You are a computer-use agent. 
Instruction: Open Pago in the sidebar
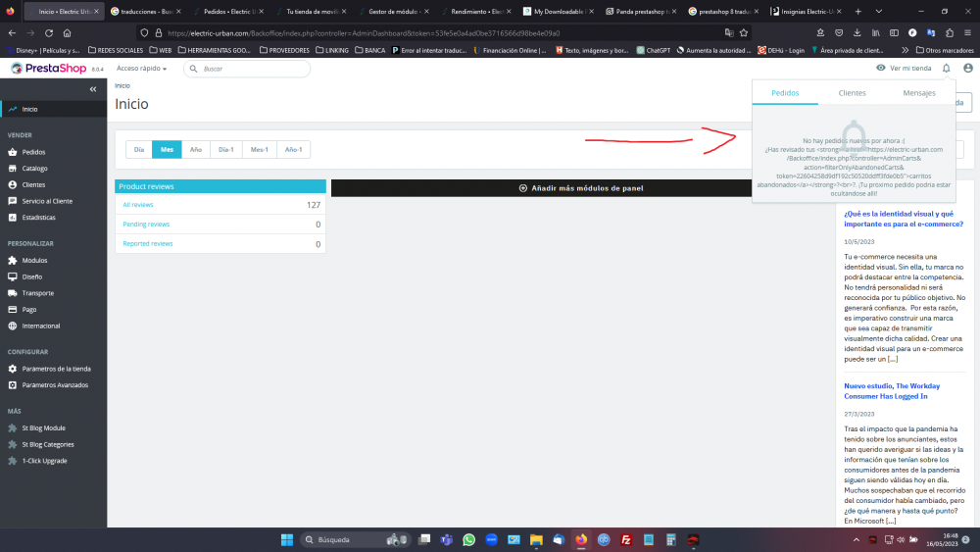click(x=28, y=309)
